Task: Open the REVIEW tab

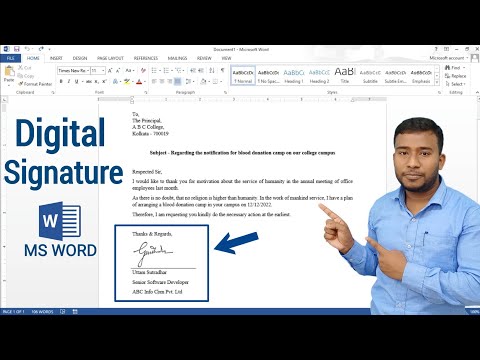Action: pyautogui.click(x=204, y=58)
